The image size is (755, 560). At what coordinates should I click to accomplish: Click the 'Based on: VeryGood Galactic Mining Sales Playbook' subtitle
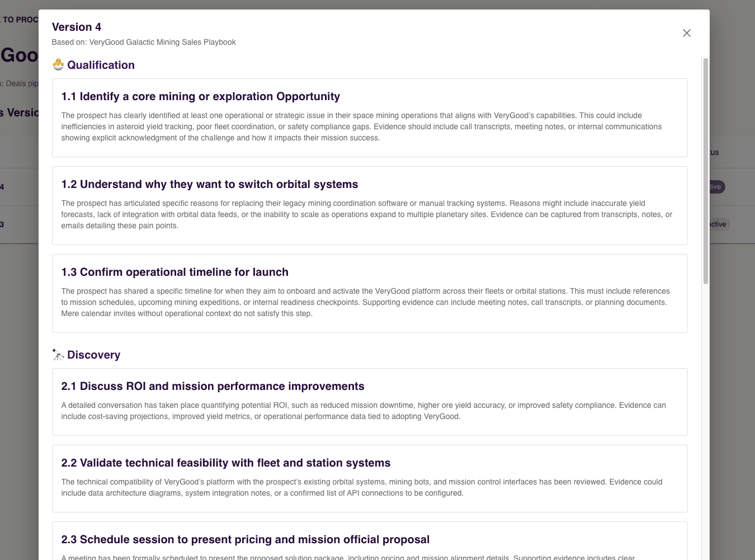coord(144,42)
